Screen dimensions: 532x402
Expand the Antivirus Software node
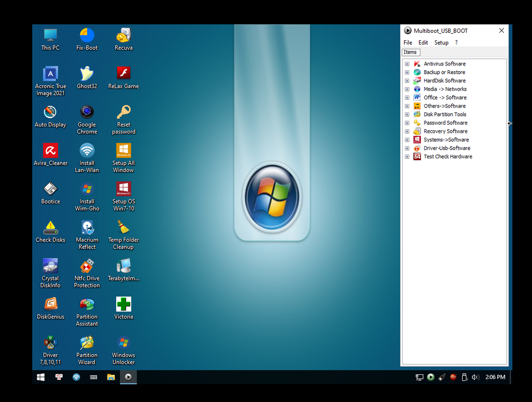click(407, 64)
